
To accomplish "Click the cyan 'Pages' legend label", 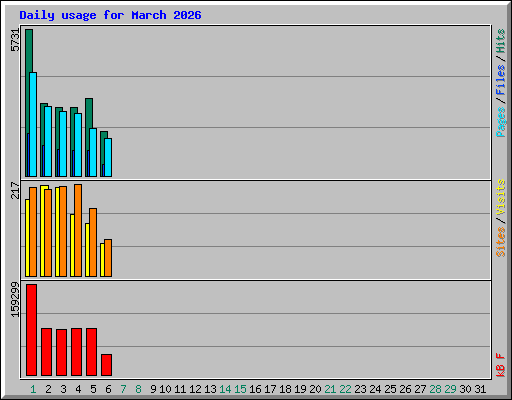I will point(501,122).
